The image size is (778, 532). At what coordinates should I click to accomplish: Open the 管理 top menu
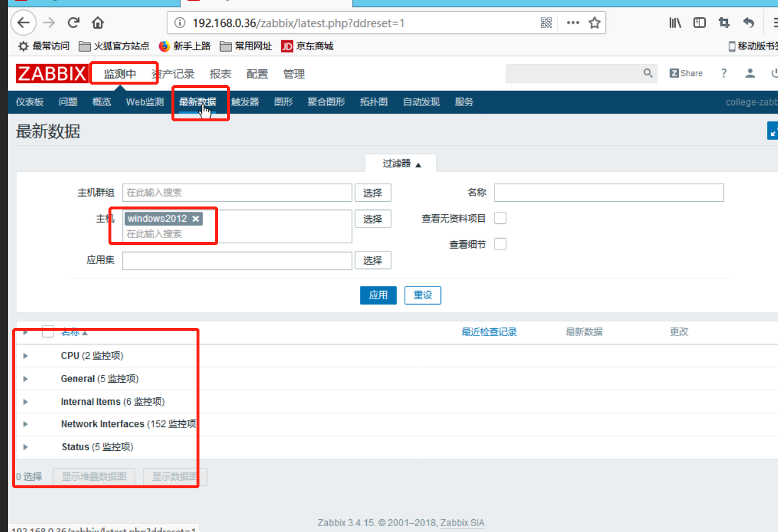click(294, 74)
